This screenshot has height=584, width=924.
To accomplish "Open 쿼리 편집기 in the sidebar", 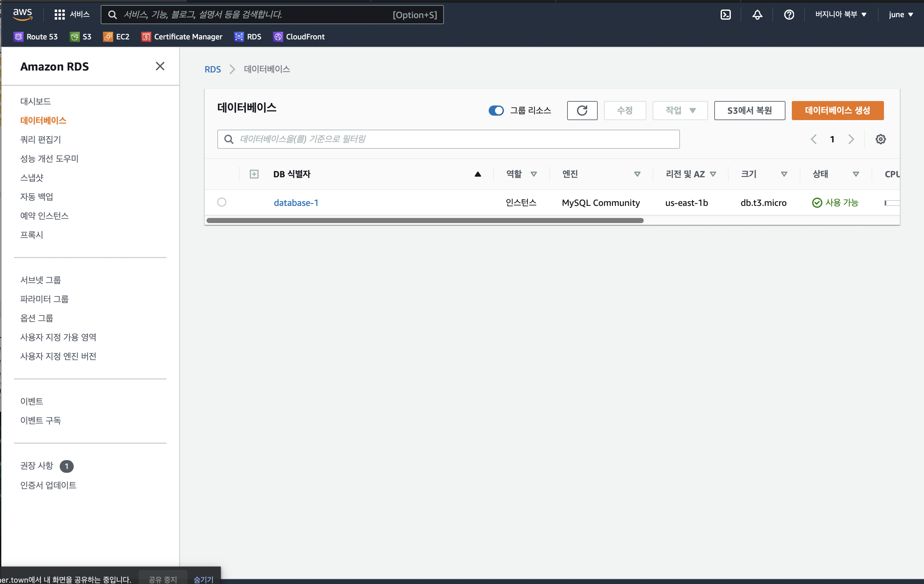I will pos(40,140).
